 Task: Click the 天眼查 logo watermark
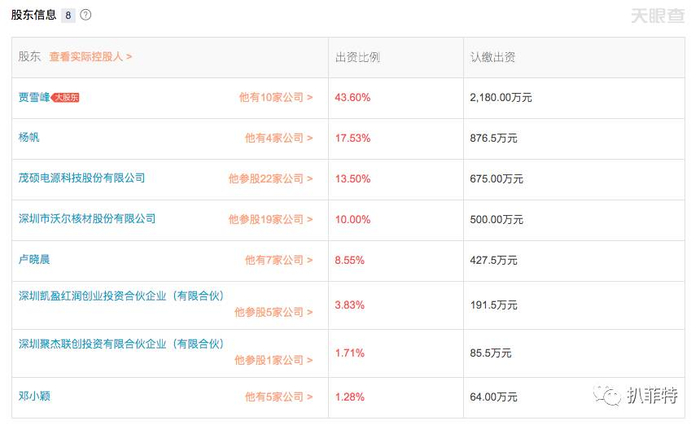point(656,16)
